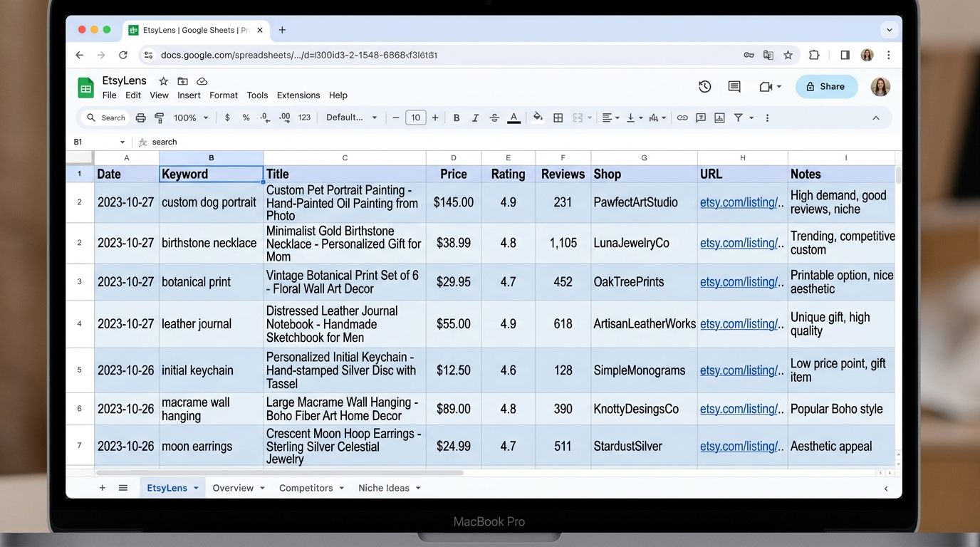Star the EtsyLens document title
Viewport: 980px width, 547px height.
tap(163, 81)
